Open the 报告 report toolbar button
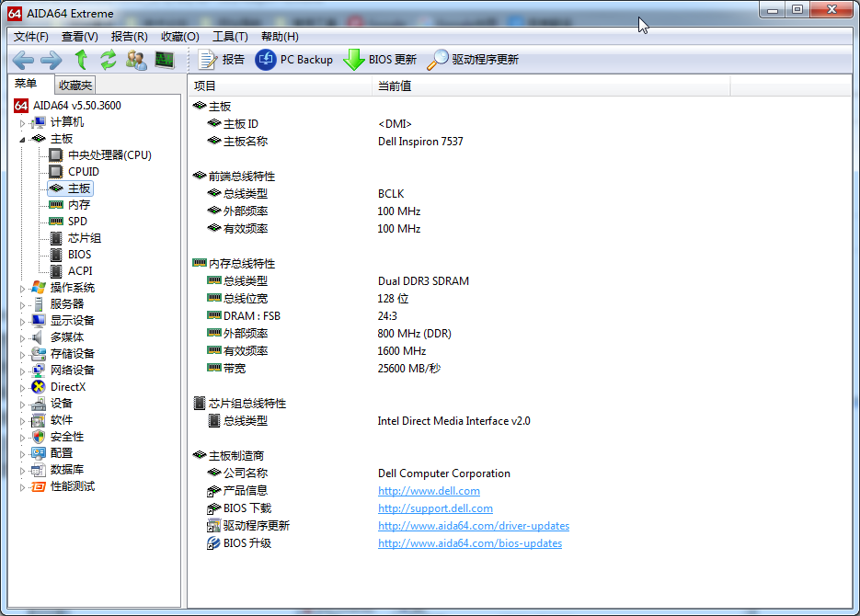 pyautogui.click(x=221, y=59)
